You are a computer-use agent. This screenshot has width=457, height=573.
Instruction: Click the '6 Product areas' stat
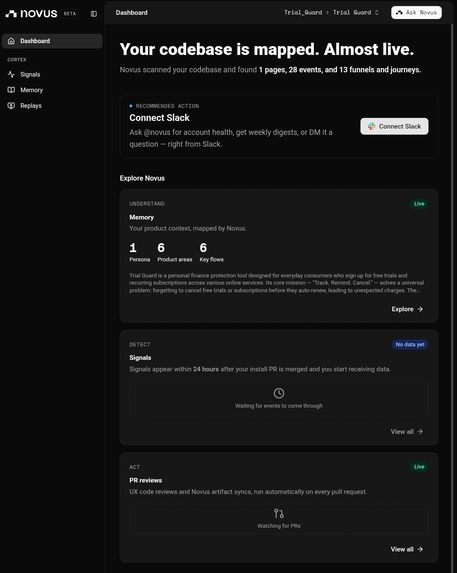pyautogui.click(x=175, y=252)
